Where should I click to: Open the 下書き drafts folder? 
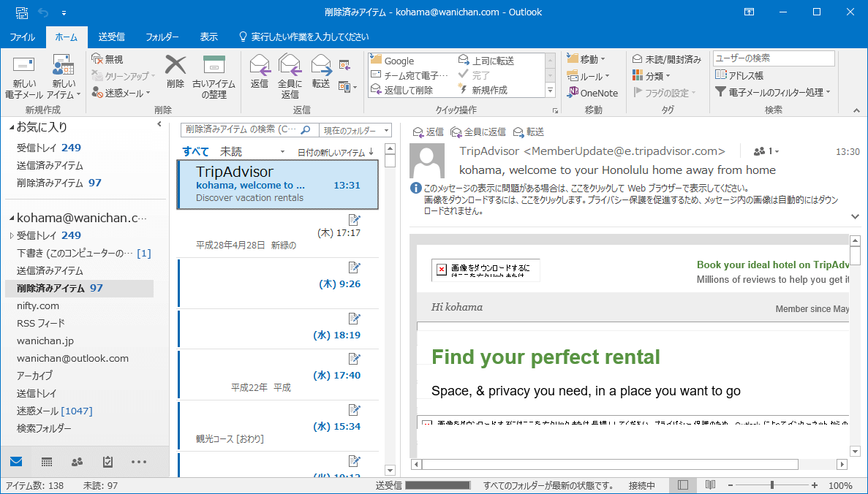pyautogui.click(x=83, y=253)
